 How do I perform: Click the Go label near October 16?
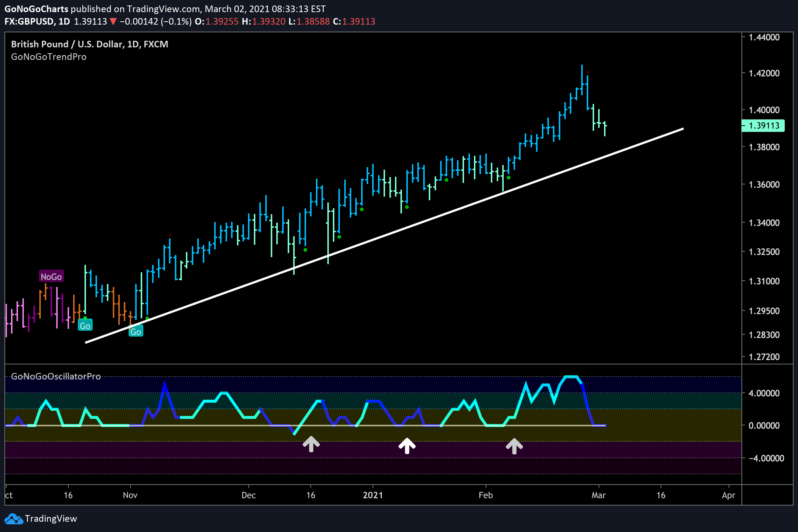[85, 326]
